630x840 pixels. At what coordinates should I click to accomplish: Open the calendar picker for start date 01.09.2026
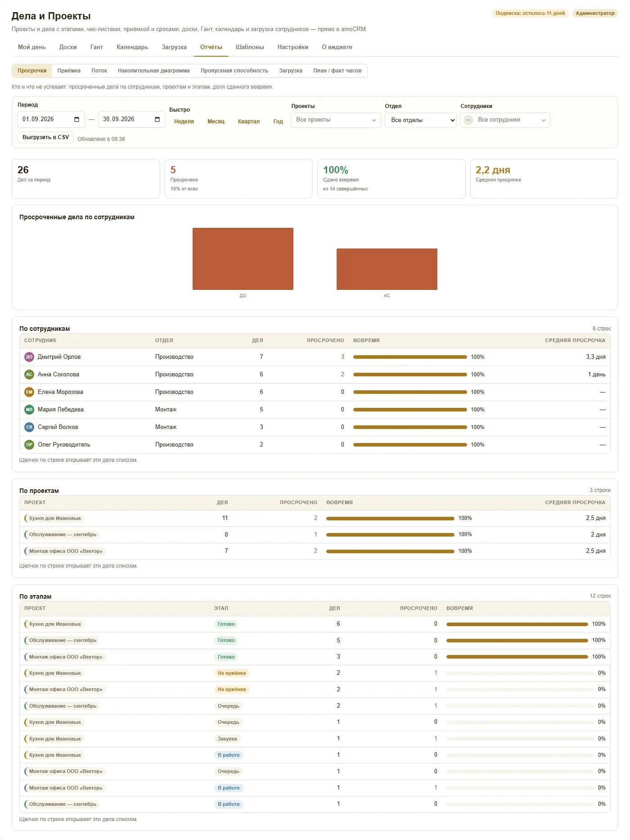click(76, 119)
